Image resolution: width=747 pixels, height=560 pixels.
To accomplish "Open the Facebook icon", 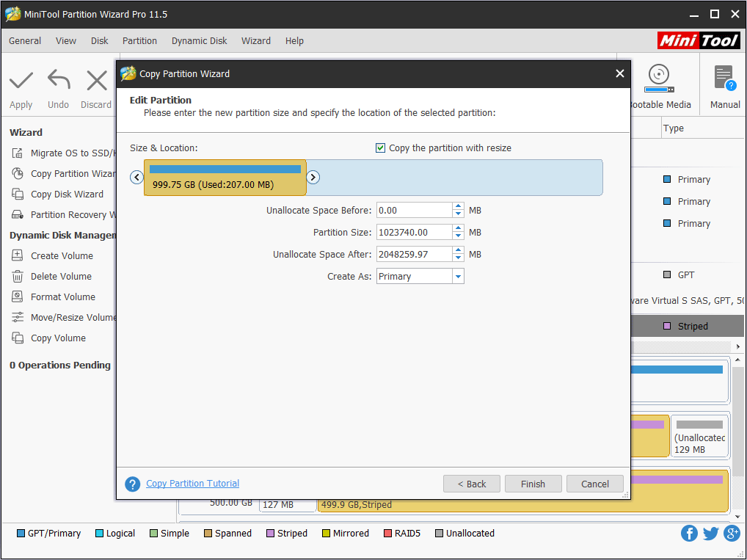I will pos(689,533).
